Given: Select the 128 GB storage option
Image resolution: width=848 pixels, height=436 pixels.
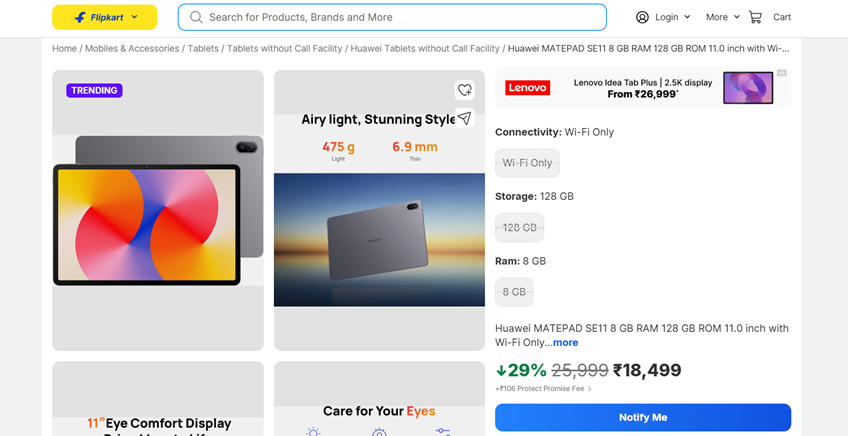Looking at the screenshot, I should click(519, 228).
